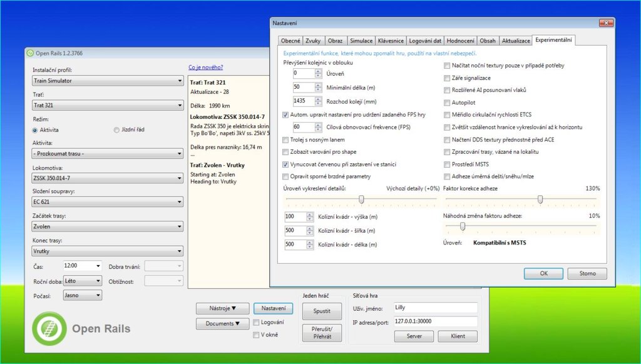Open the Nástroje menu button
The width and height of the screenshot is (641, 364).
pos(222,308)
